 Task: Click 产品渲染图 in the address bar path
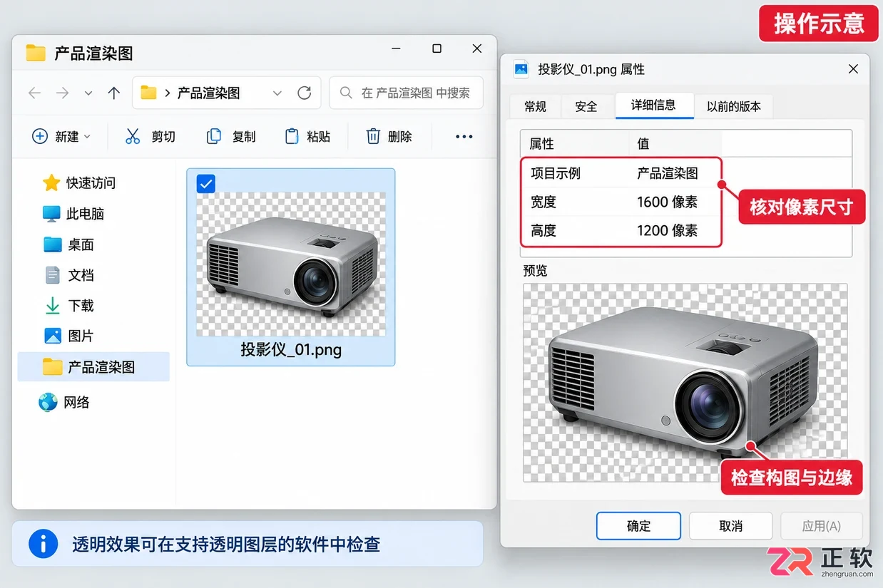coord(208,93)
